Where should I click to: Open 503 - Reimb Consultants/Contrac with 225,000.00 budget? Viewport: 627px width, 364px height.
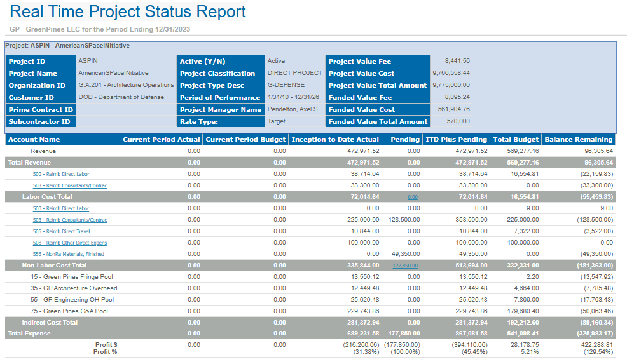coord(70,220)
